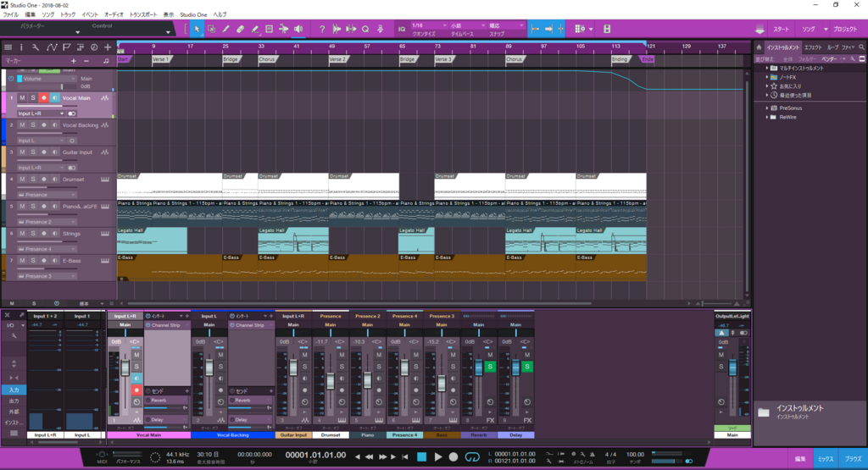868x470 pixels.
Task: Solo the Strings track
Action: point(33,234)
